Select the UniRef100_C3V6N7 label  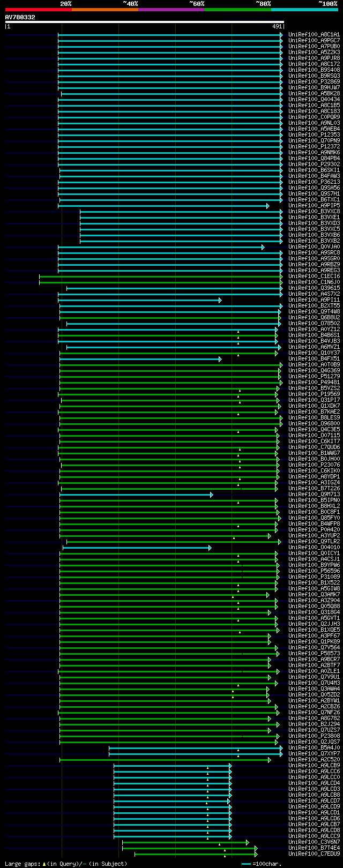point(314,842)
